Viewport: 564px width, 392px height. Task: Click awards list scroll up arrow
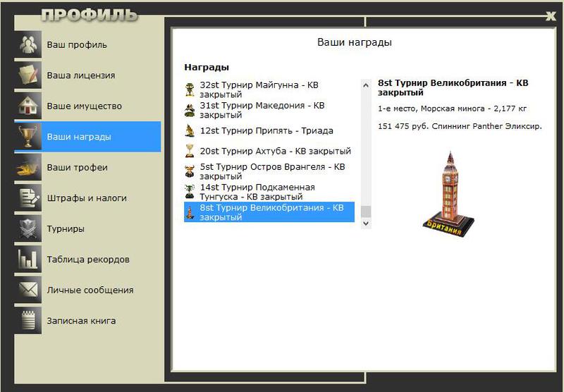point(366,85)
